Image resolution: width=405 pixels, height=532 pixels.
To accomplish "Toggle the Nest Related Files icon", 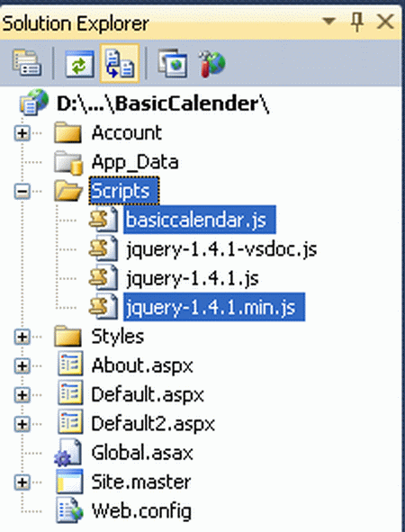I will (120, 63).
